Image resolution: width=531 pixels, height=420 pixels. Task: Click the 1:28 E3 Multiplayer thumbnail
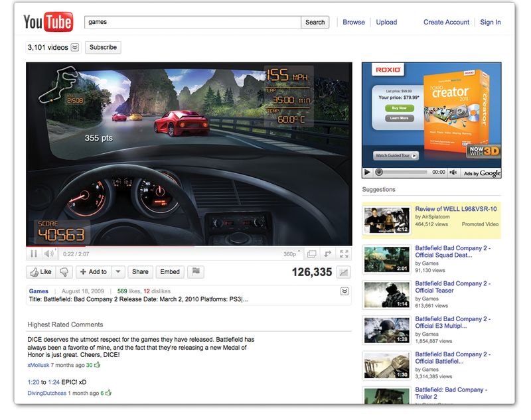coord(387,330)
